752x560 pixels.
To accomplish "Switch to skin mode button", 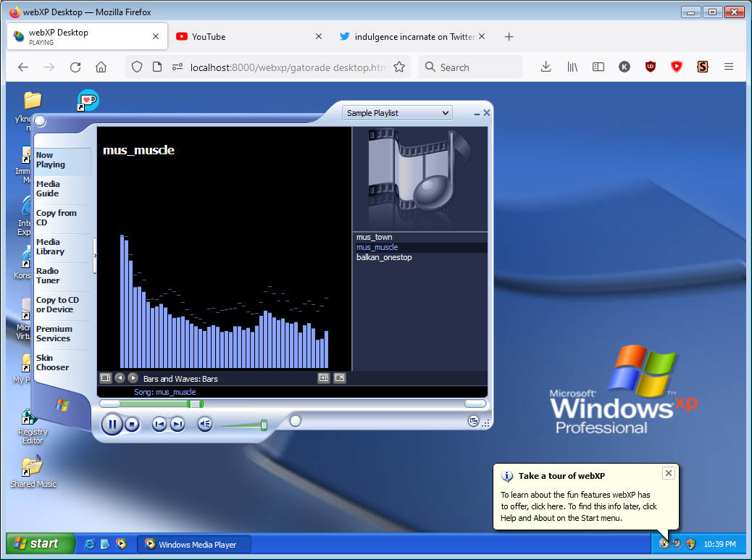I will tap(473, 422).
